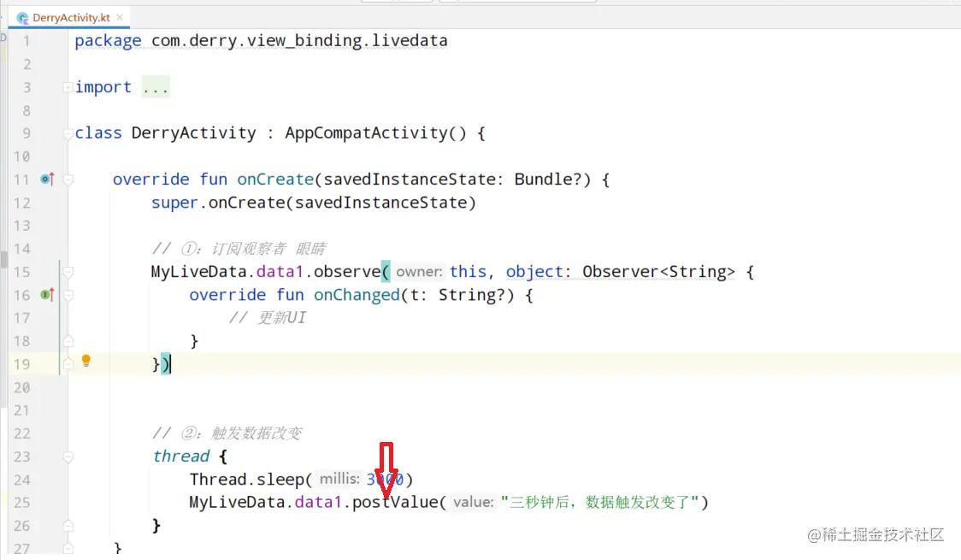Click the fold end marker on line 19
Screen dimensions: 961x560
[x=68, y=364]
